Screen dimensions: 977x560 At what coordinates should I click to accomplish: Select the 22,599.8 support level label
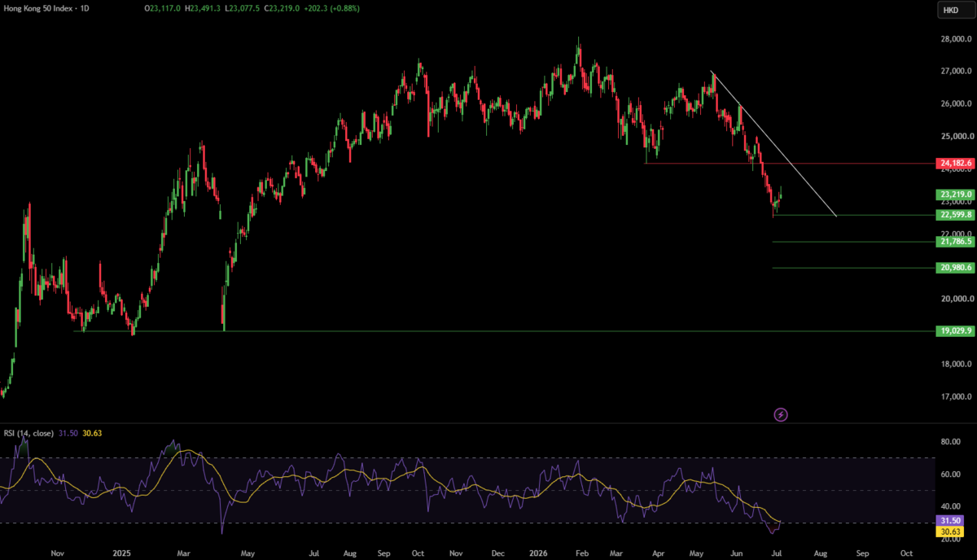tap(956, 215)
